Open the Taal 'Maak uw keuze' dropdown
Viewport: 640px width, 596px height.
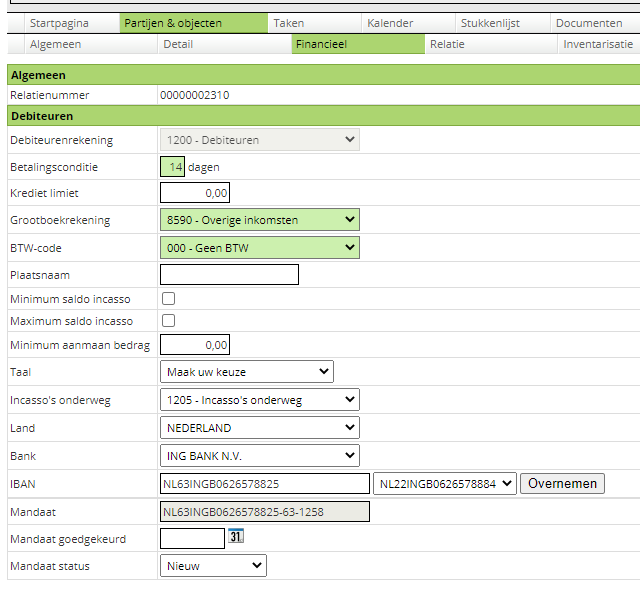pyautogui.click(x=246, y=372)
